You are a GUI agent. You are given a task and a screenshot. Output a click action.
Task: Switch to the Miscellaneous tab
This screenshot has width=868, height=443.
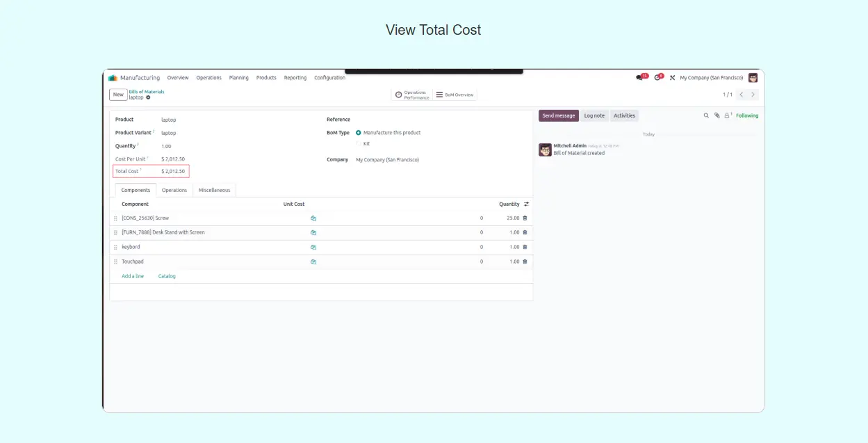coord(214,191)
